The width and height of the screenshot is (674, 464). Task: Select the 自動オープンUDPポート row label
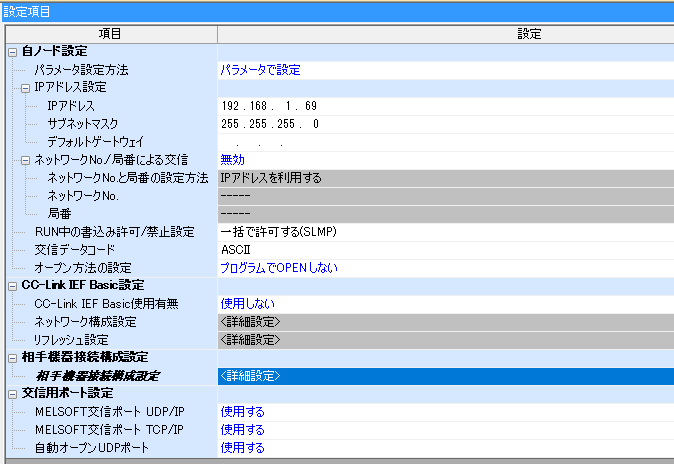coord(91,448)
